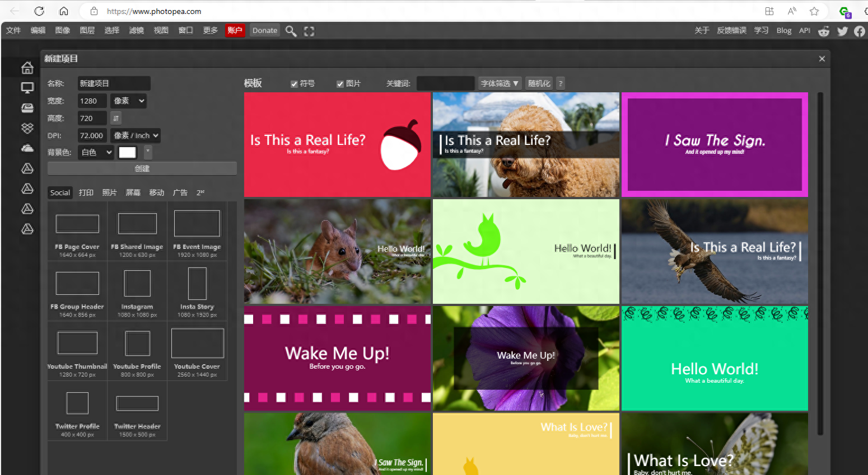868x475 pixels.
Task: Open the 滤镜 menu
Action: pos(137,30)
